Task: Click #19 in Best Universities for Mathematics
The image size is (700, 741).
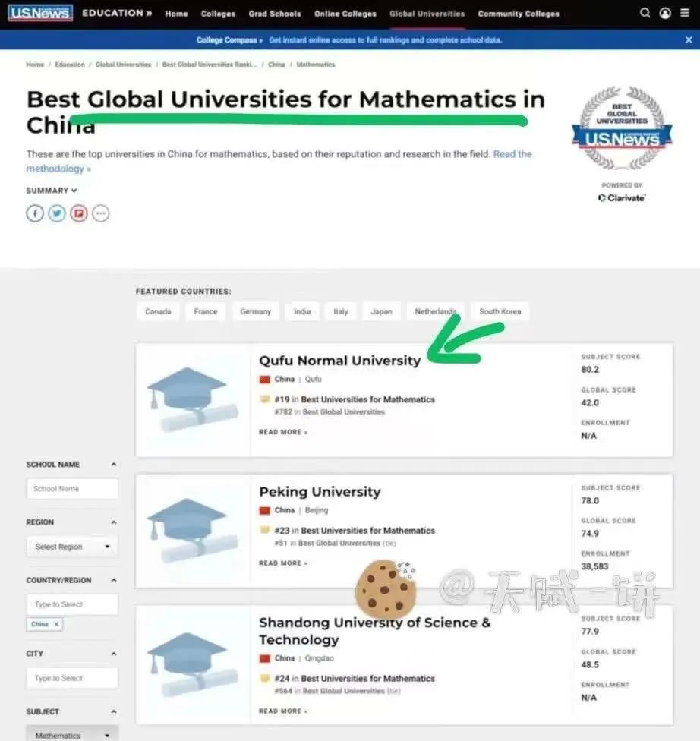Action: pyautogui.click(x=355, y=399)
